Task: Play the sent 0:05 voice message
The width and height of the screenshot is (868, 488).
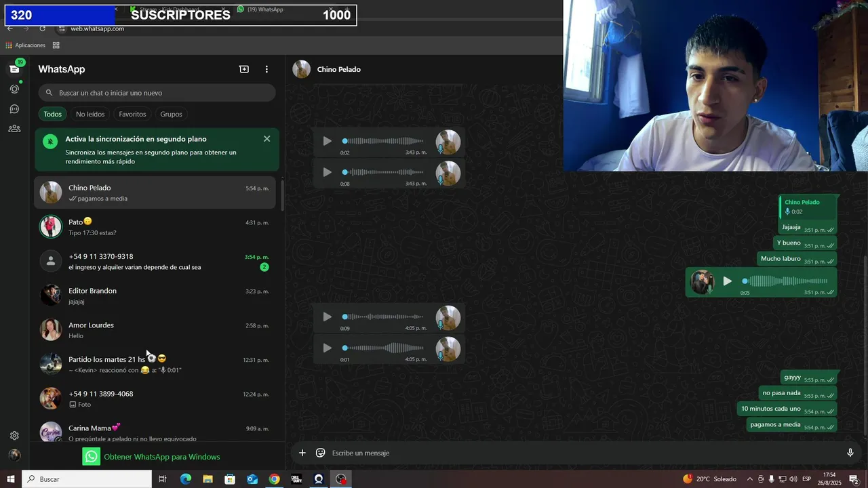Action: pos(727,281)
